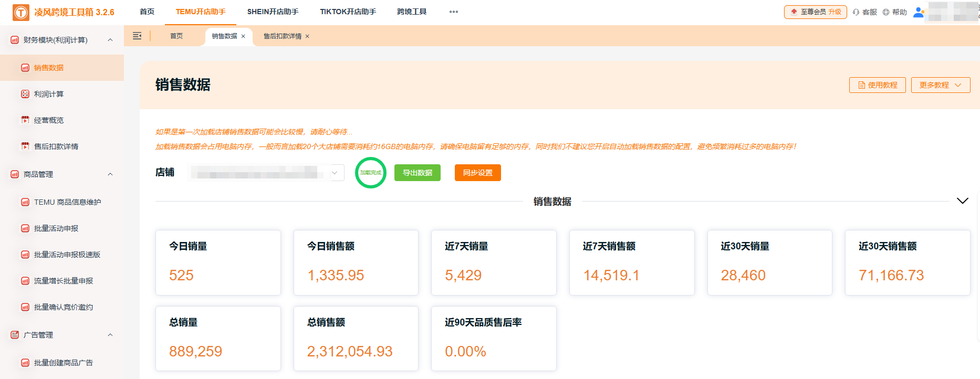Click the TEMU 商品信息维护 icon
The height and width of the screenshot is (379, 980).
pyautogui.click(x=25, y=202)
